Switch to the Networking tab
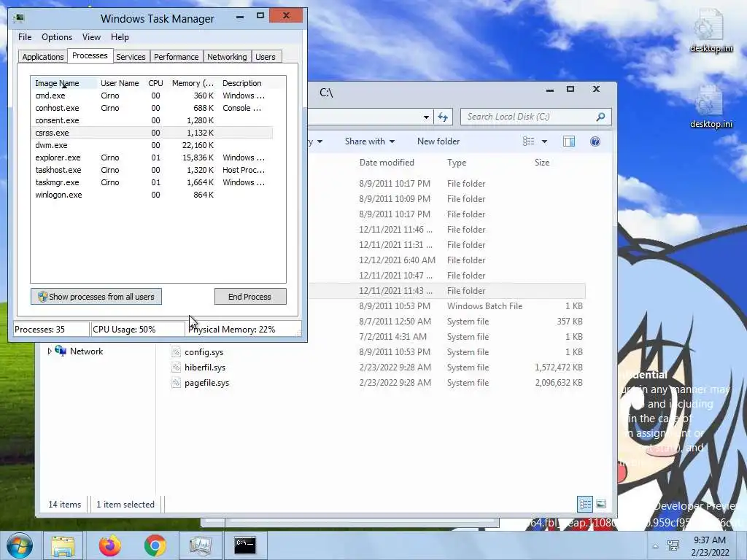 point(227,57)
